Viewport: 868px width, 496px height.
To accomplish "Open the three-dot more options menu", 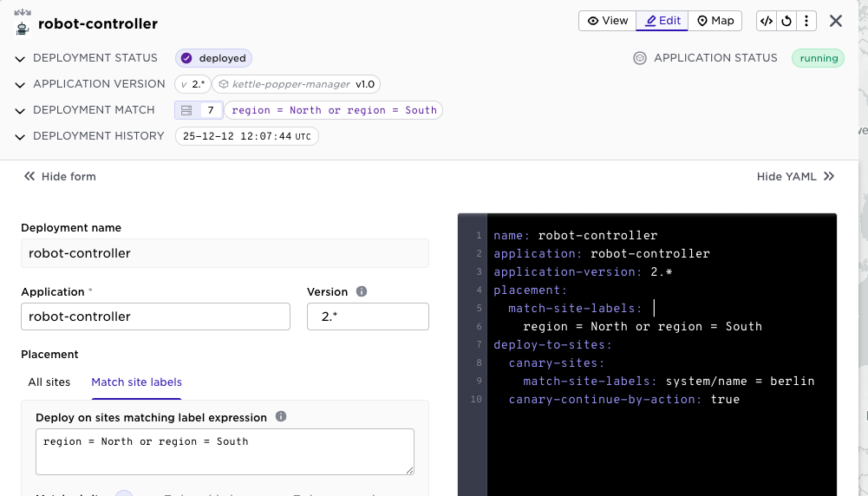I will click(806, 21).
